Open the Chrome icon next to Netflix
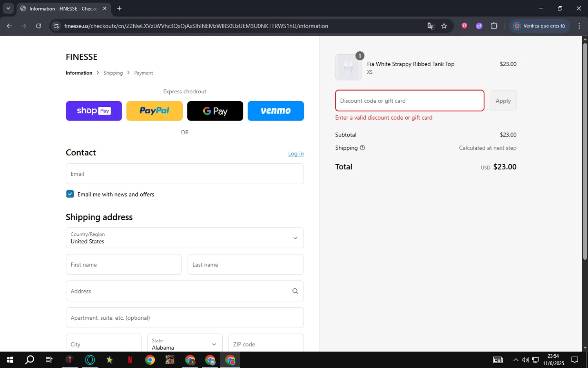588x368 pixels. coord(150,360)
